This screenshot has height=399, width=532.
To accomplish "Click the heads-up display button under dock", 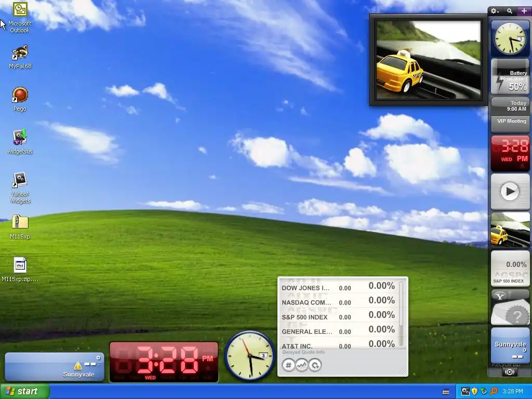I will pos(509,372).
